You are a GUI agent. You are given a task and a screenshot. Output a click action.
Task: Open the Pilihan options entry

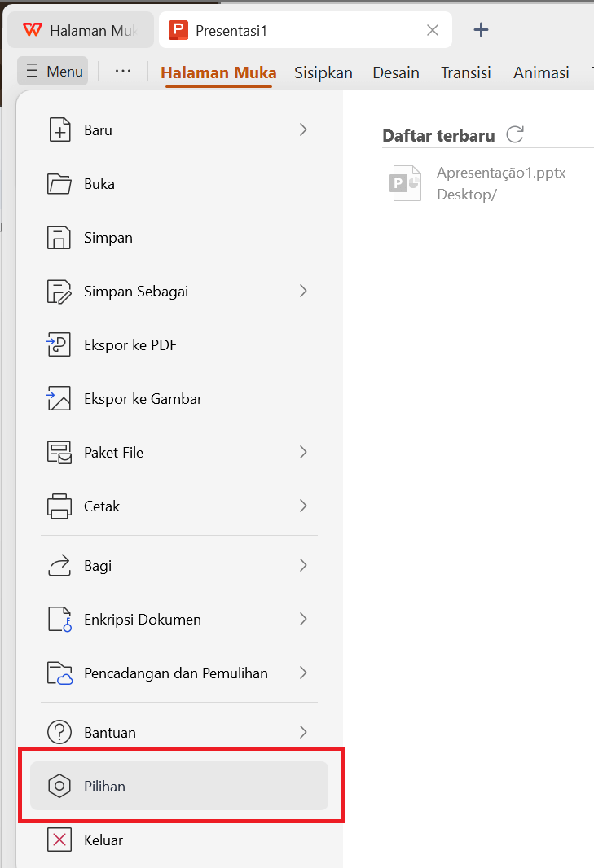106,786
